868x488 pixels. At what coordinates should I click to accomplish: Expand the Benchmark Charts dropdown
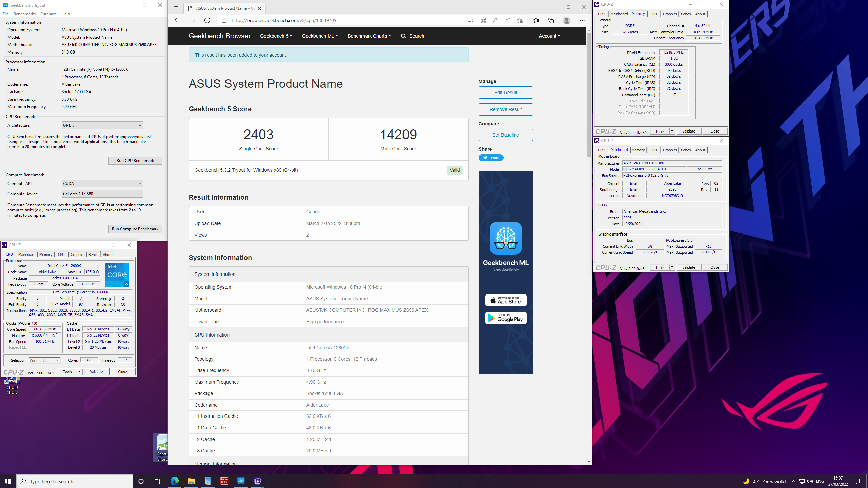[369, 36]
